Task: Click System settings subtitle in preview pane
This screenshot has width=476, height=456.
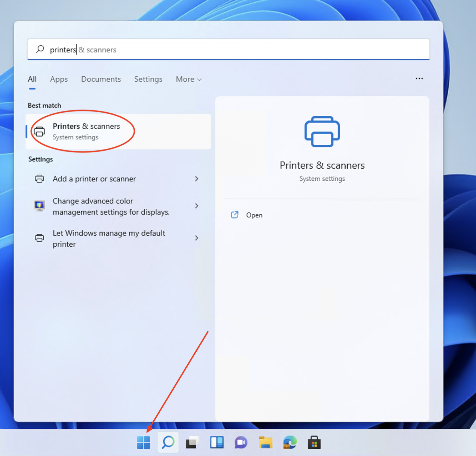Action: (x=322, y=179)
